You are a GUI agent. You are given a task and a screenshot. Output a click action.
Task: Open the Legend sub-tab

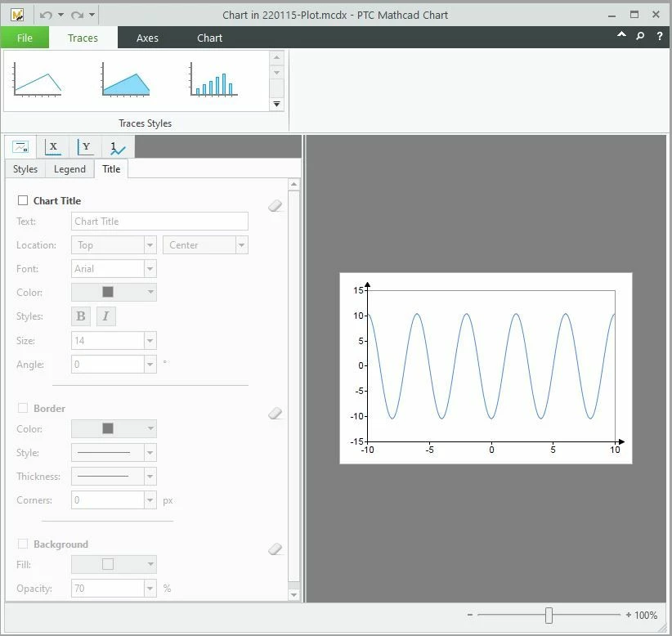[x=69, y=169]
